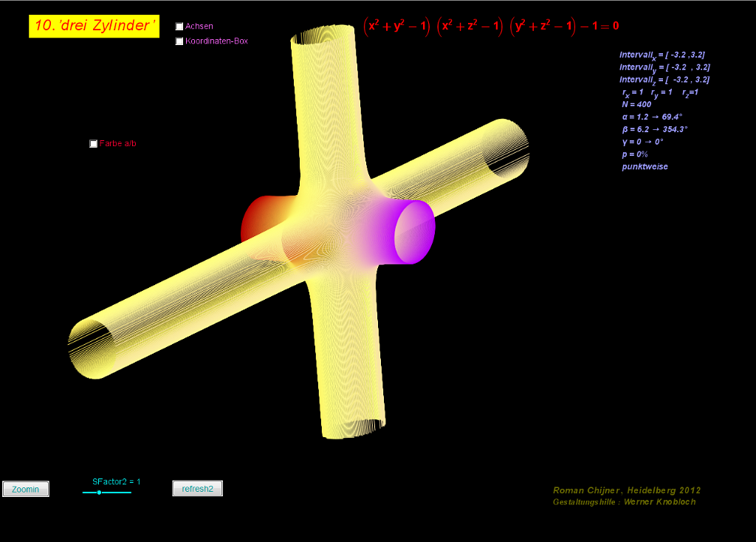Click the refresh2 button

(x=197, y=489)
